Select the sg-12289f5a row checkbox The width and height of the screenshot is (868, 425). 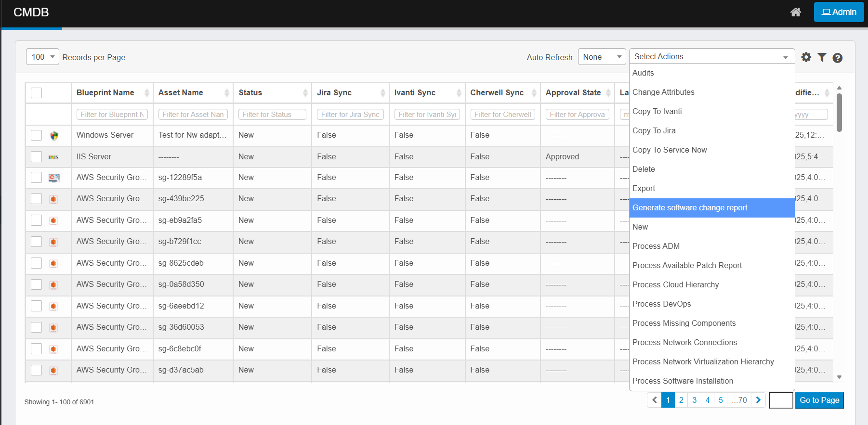coord(37,178)
